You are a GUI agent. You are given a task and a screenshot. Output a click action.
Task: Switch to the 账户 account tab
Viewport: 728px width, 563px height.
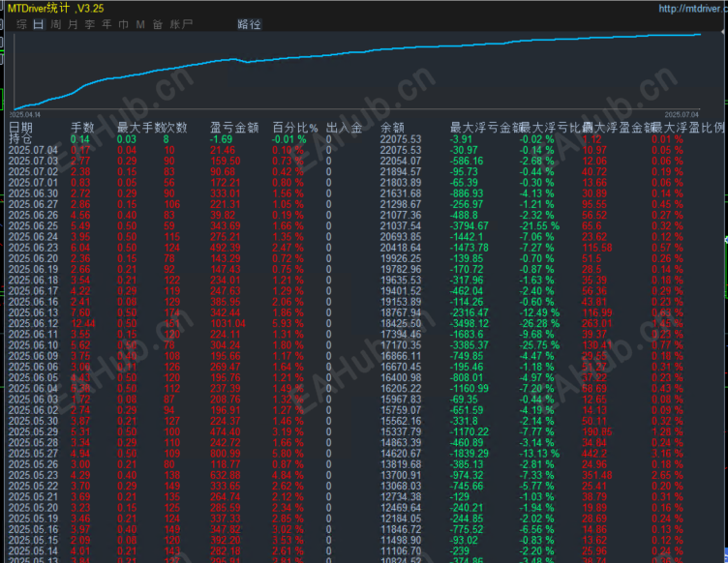coord(181,24)
